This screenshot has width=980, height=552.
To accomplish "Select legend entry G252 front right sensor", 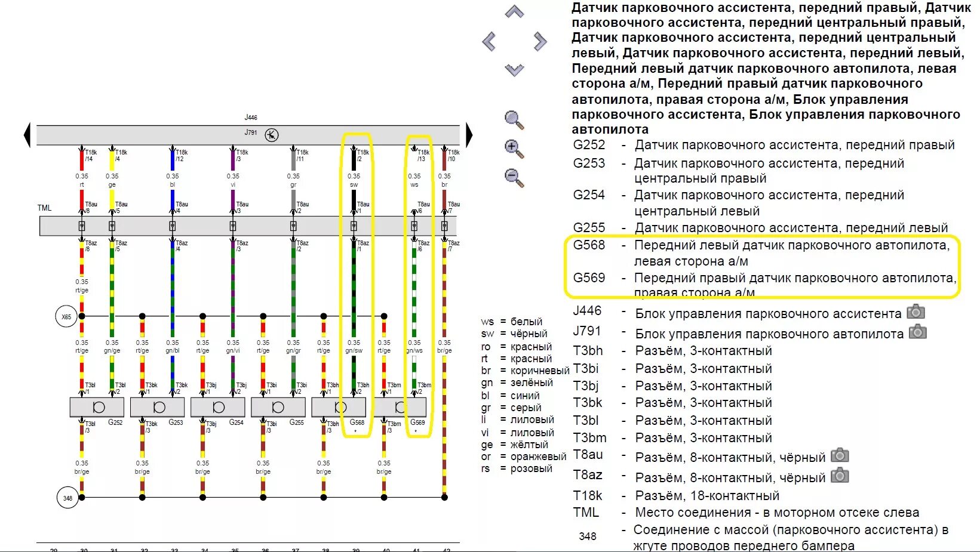I will pos(764,145).
